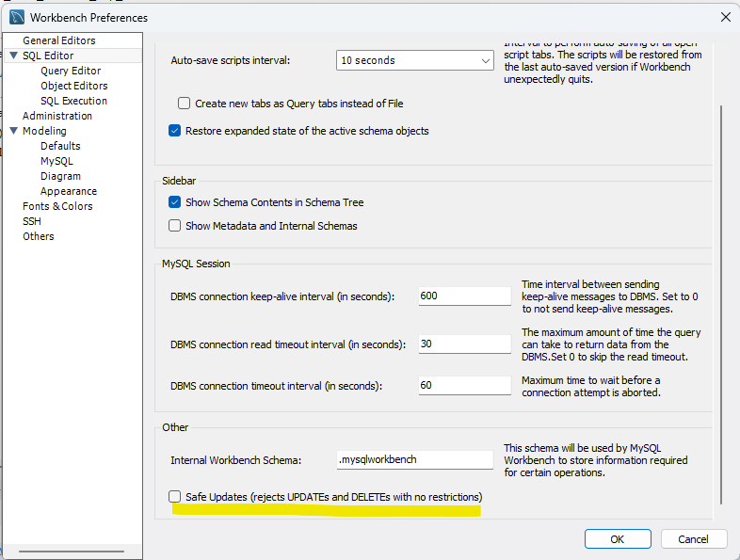Image resolution: width=740 pixels, height=560 pixels.
Task: Select General Editors in the preferences tree
Action: 59,40
